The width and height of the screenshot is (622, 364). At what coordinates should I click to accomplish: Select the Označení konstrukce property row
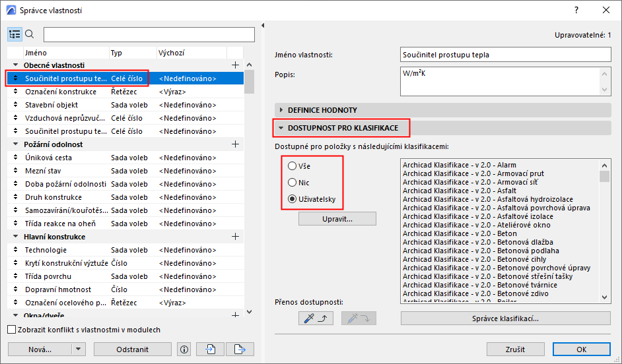[125, 92]
